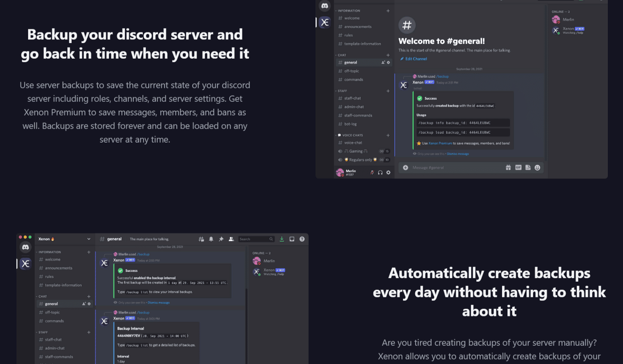Image resolution: width=623 pixels, height=364 pixels.
Task: Open inbox icon in lower screenshot header
Action: [x=292, y=239]
